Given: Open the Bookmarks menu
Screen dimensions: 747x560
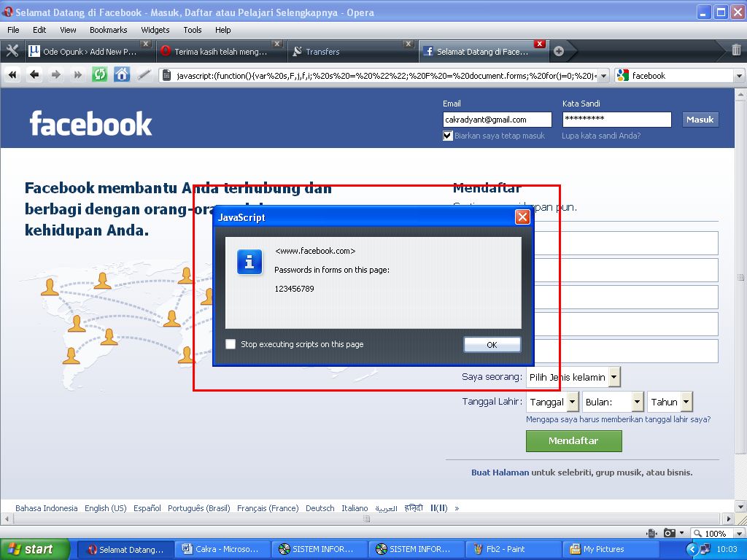Looking at the screenshot, I should coord(109,30).
